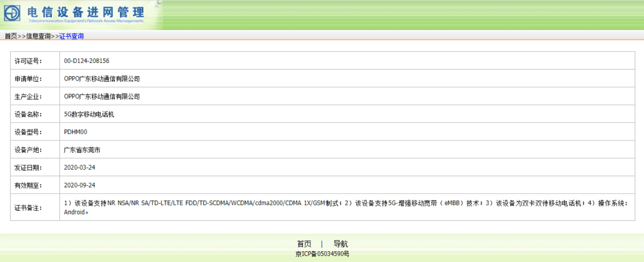Viewport: 644px width, 262px height.
Task: Click the certificate remarks text mentioning NR NSA
Action: pyautogui.click(x=346, y=208)
